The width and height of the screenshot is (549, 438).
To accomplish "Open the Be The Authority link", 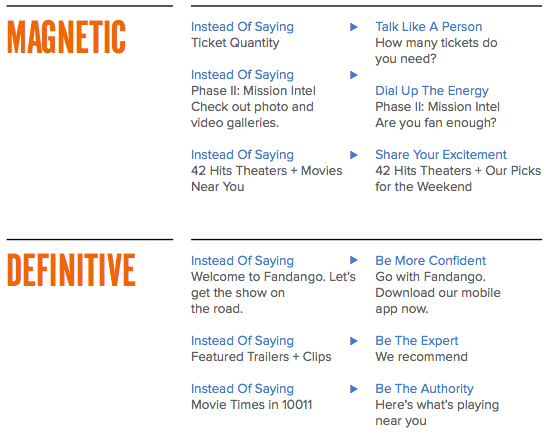I will [424, 389].
